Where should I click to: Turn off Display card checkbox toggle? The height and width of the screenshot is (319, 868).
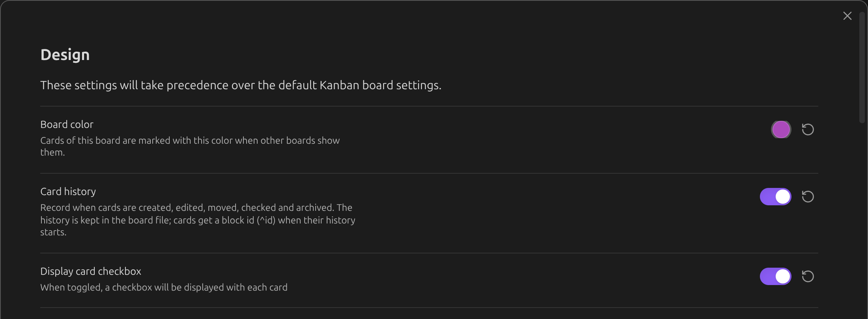click(775, 276)
